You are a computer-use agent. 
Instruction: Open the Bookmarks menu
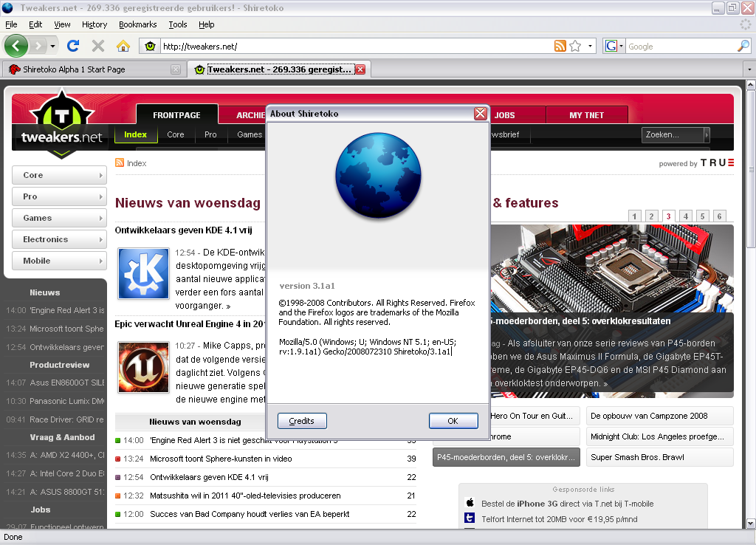click(137, 24)
